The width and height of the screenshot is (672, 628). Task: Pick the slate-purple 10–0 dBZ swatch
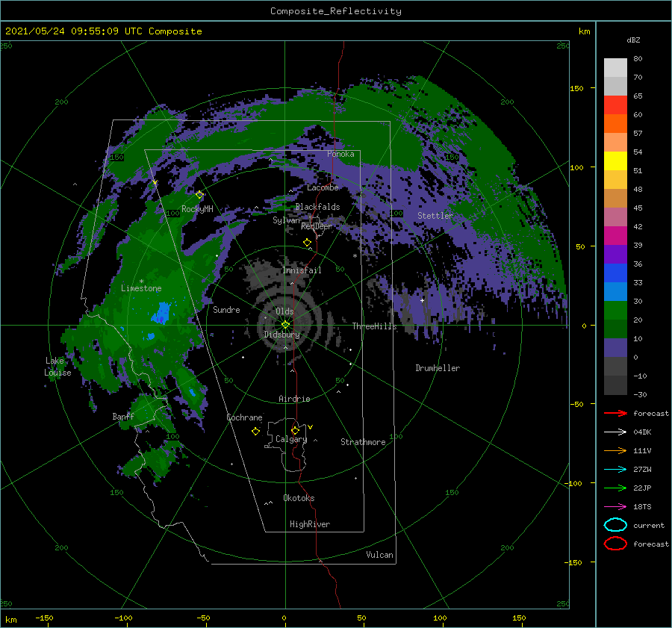click(615, 348)
